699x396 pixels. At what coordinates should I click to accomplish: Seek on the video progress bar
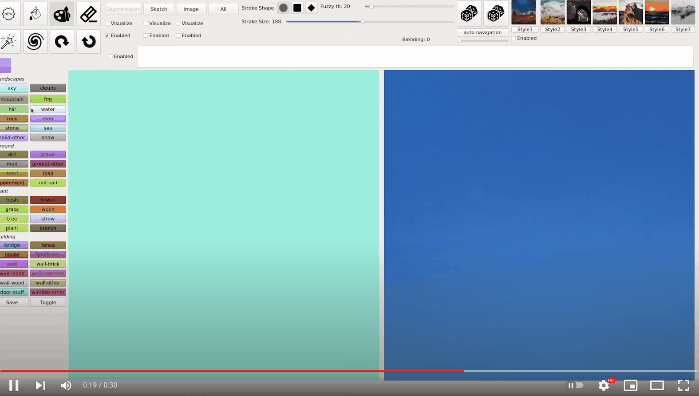348,371
